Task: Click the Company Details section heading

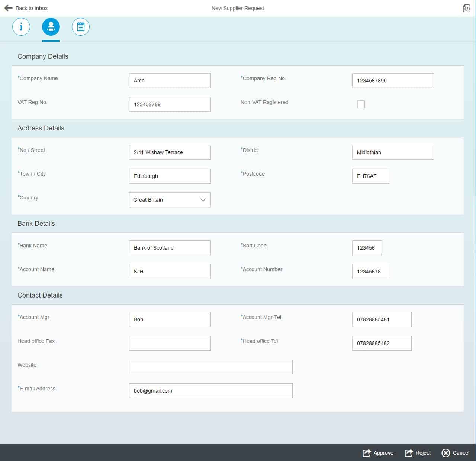Action: click(43, 56)
